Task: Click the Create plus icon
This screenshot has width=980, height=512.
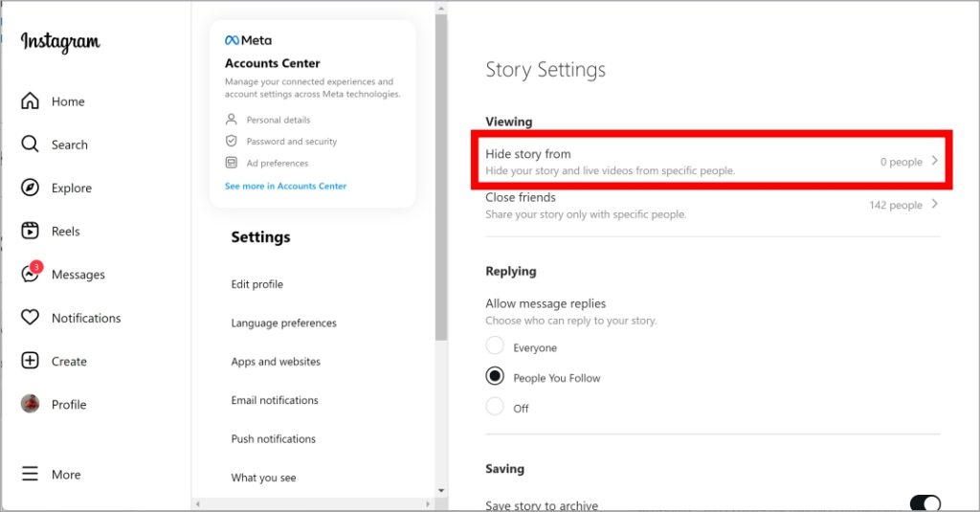Action: point(30,361)
